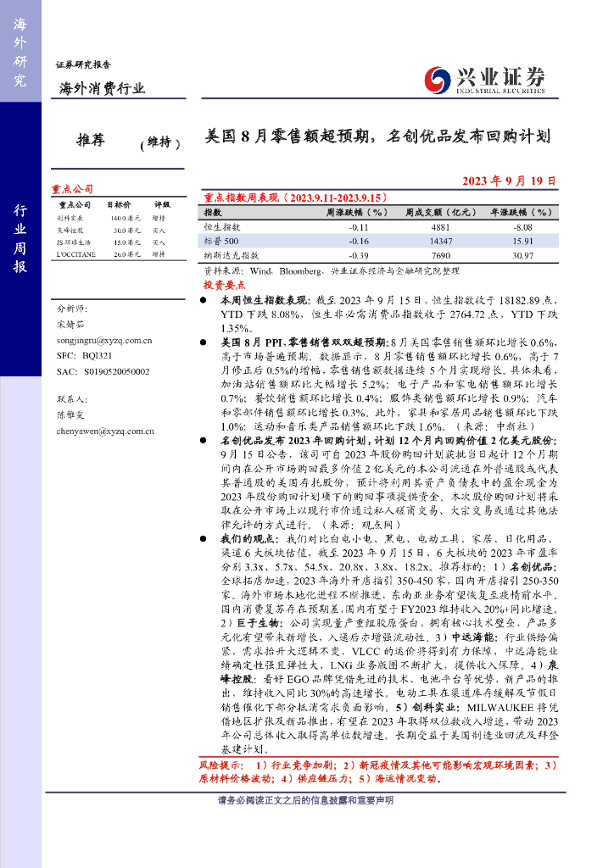Image resolution: width=614 pixels, height=868 pixels.
Task: Click the 联系人 label
Action: 72,399
